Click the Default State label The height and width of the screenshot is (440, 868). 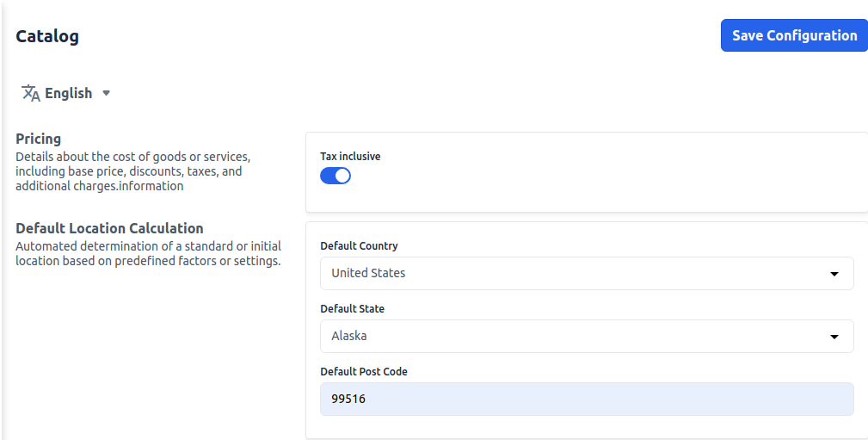pos(352,309)
